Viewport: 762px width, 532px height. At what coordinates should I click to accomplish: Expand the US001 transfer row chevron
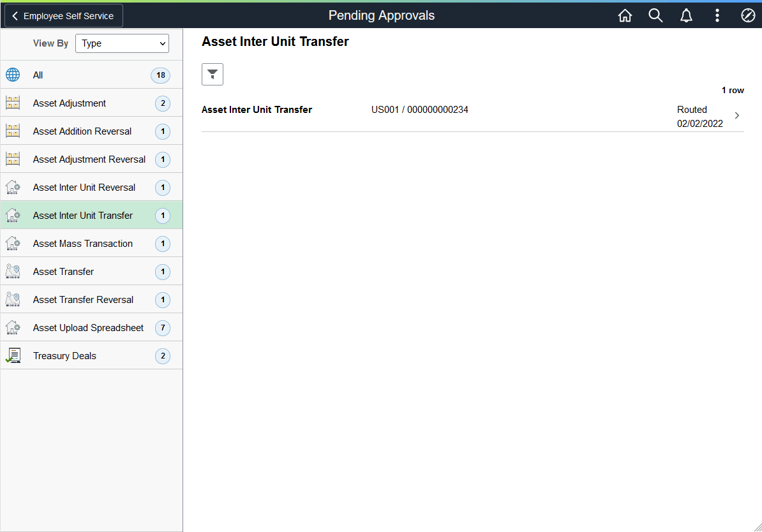[x=737, y=115]
